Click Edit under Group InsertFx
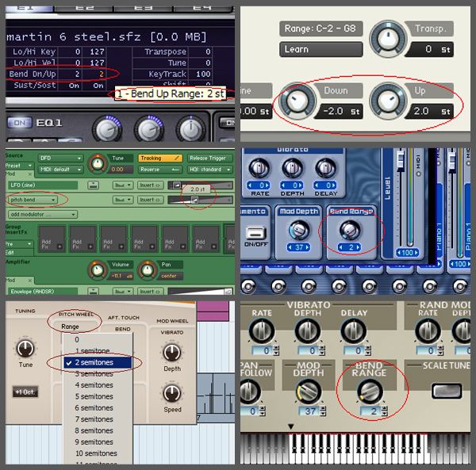 (x=10, y=253)
